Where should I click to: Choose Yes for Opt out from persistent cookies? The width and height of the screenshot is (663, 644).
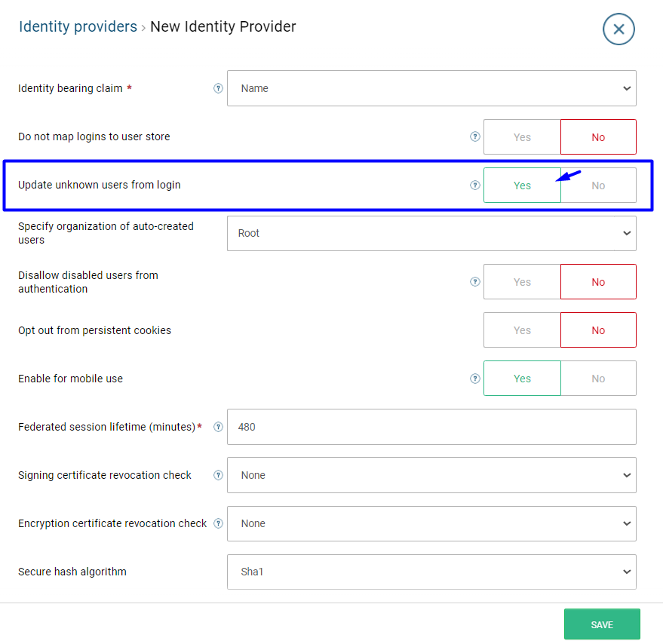522,330
